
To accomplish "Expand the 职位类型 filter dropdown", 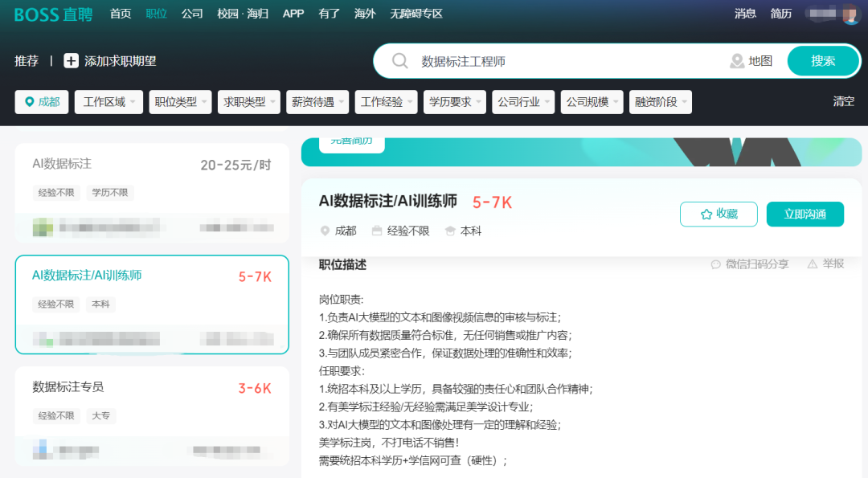I will click(x=180, y=102).
